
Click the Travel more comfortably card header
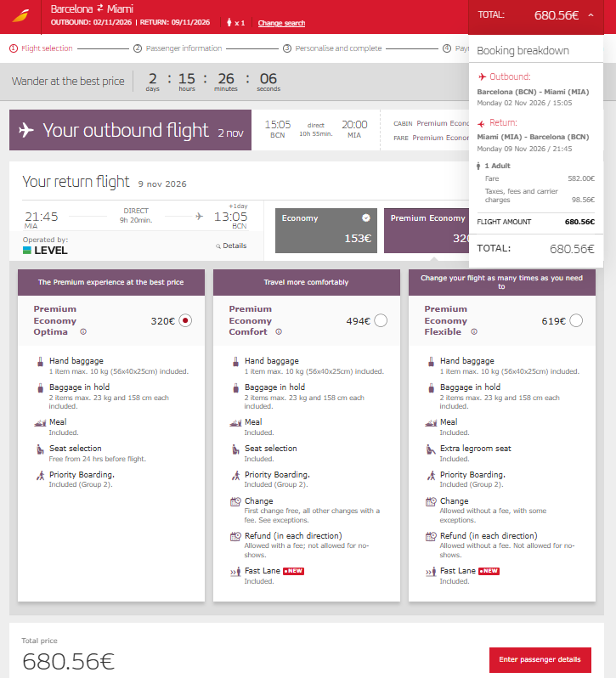coord(307,282)
